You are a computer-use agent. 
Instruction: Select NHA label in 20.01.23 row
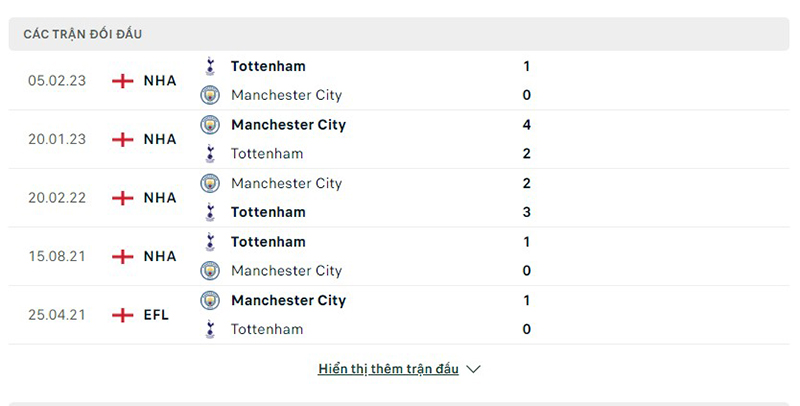coord(160,139)
